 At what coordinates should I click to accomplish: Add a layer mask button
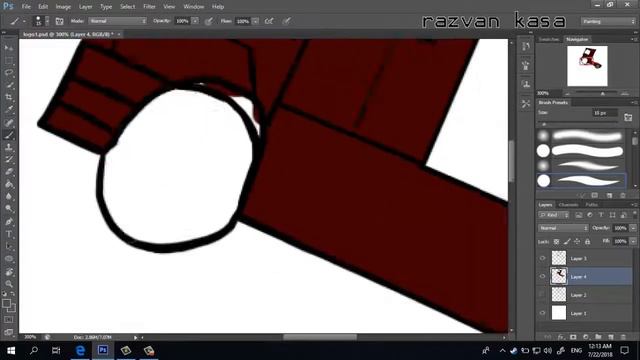click(x=573, y=337)
